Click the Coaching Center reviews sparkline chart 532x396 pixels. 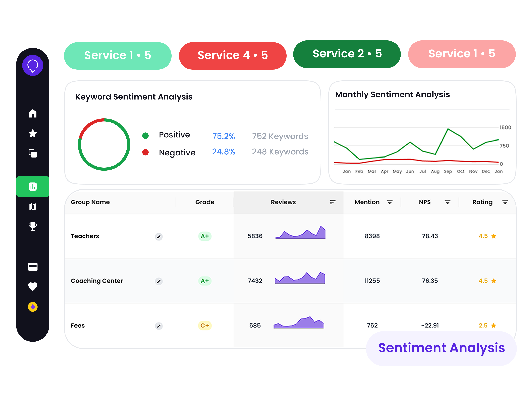pos(300,278)
